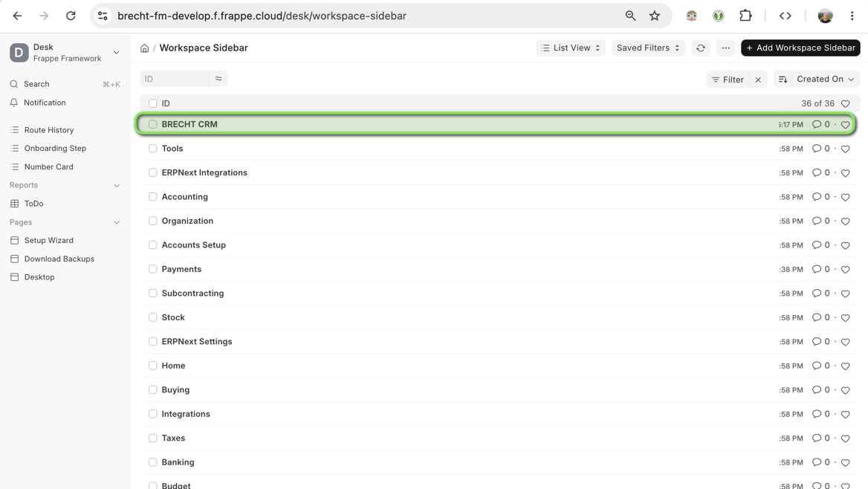Open the List View dropdown
Viewport: 868px width, 489px height.
pos(570,48)
